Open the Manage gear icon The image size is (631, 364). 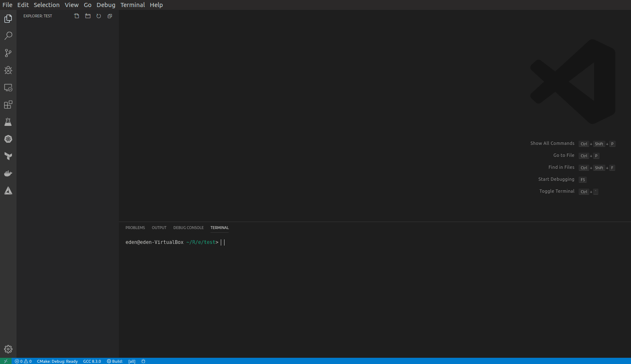coord(8,349)
